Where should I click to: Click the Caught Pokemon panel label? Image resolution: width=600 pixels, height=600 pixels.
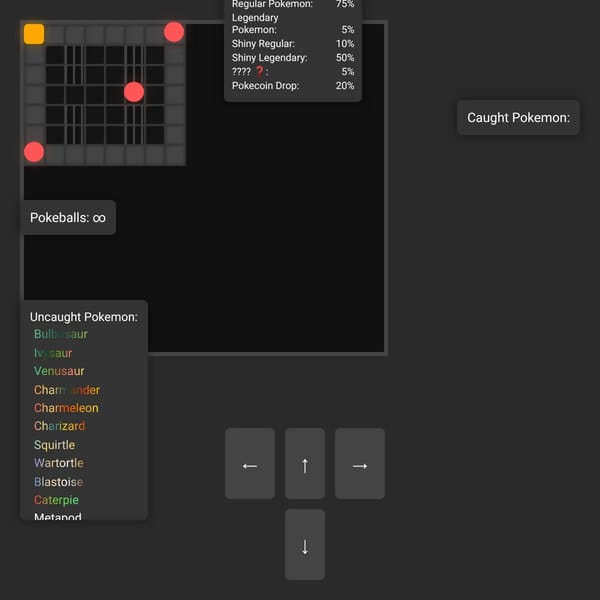(x=518, y=117)
